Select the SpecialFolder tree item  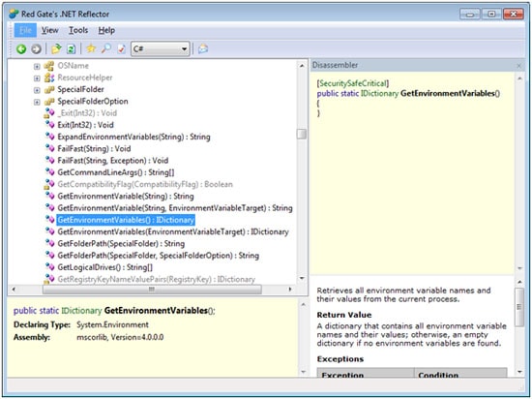(80, 89)
